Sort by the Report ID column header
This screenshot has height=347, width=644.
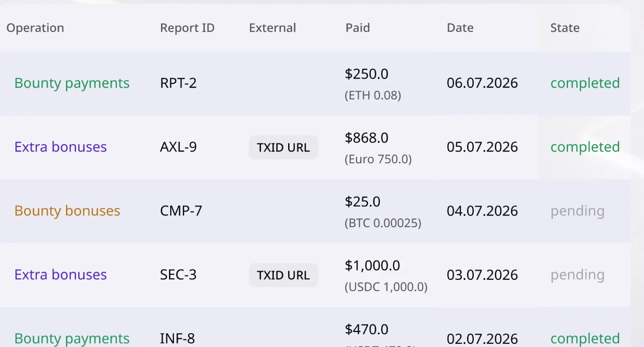pyautogui.click(x=187, y=28)
